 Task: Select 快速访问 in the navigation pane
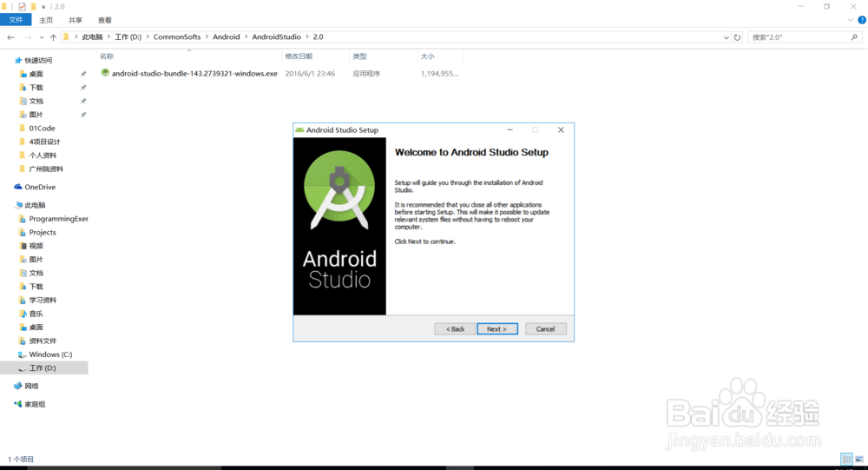pos(38,60)
